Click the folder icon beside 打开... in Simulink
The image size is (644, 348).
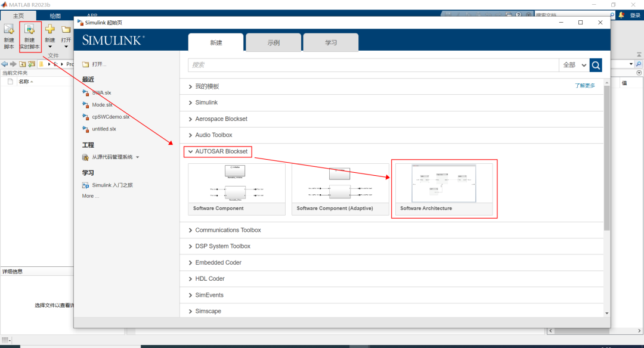click(x=85, y=64)
